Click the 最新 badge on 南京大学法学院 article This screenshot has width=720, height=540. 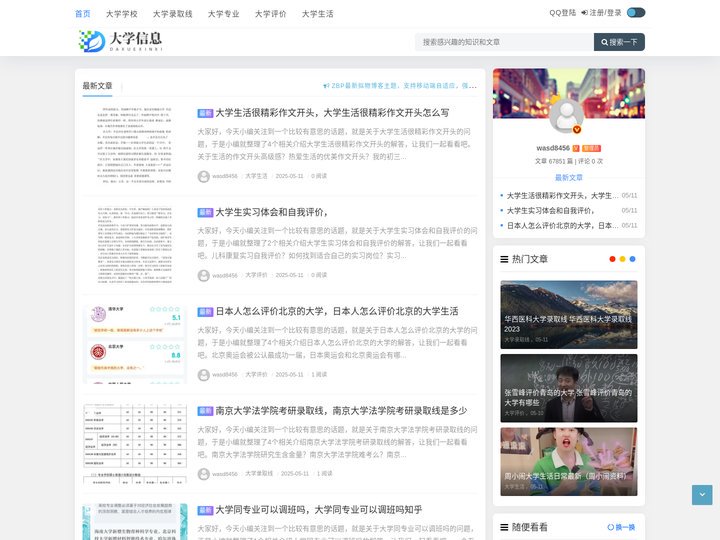point(205,411)
